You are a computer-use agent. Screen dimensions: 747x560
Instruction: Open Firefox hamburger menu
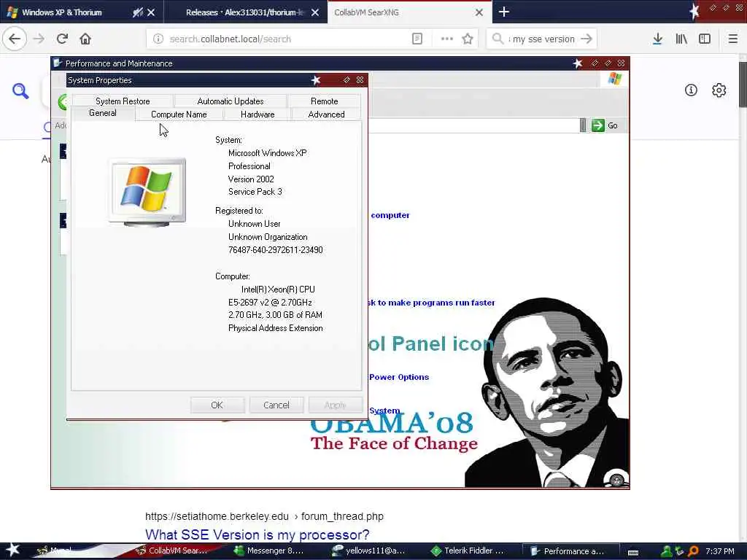[x=732, y=39]
